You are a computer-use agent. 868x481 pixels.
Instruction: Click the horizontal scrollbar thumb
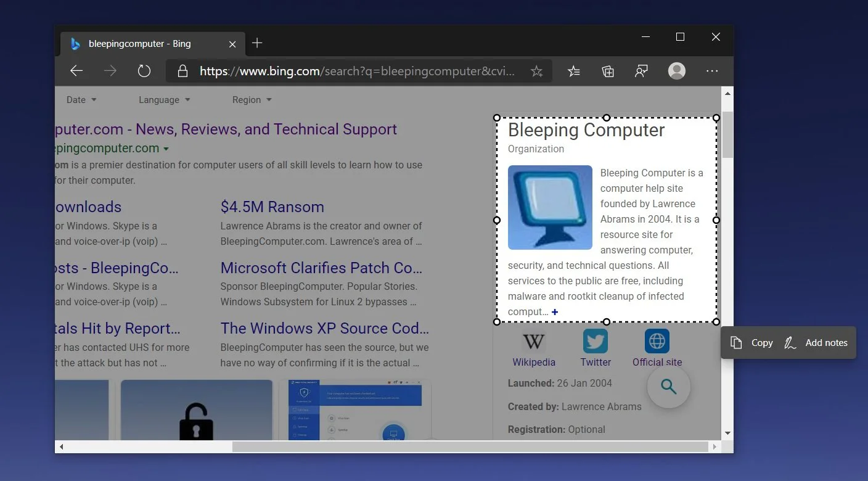tap(470, 446)
